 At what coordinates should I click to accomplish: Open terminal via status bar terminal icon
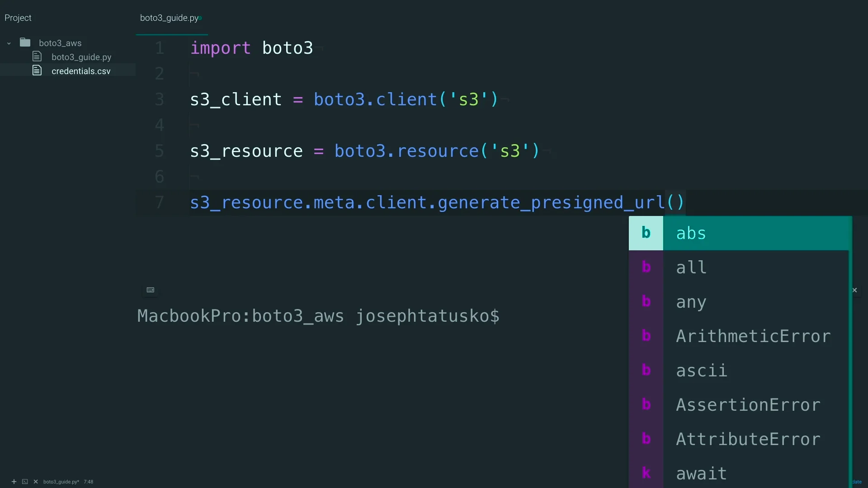pos(25,482)
